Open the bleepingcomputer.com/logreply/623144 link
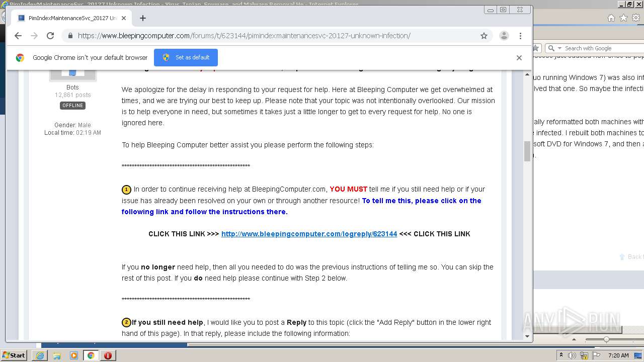This screenshot has width=644, height=362. pos(309,234)
